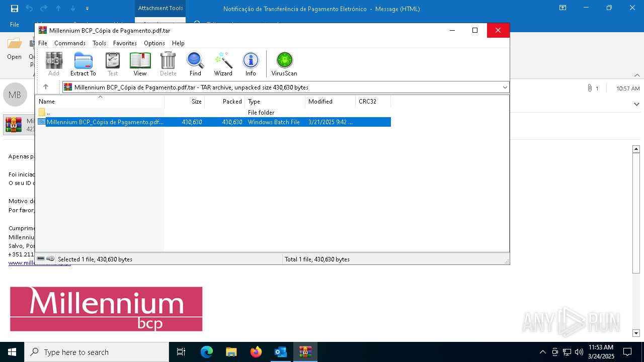Open the volume control in system tray
Screen dimensions: 644x362
click(579, 352)
